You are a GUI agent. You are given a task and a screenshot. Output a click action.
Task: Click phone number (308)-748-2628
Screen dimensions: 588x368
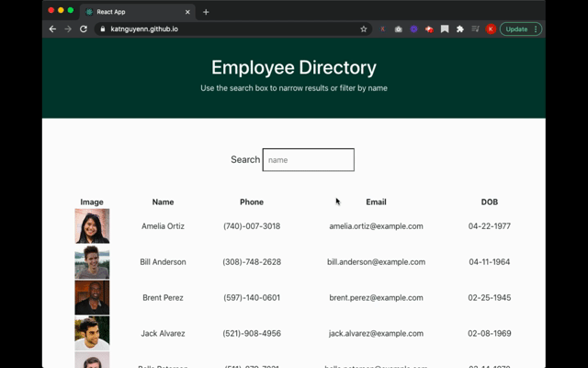coord(252,261)
